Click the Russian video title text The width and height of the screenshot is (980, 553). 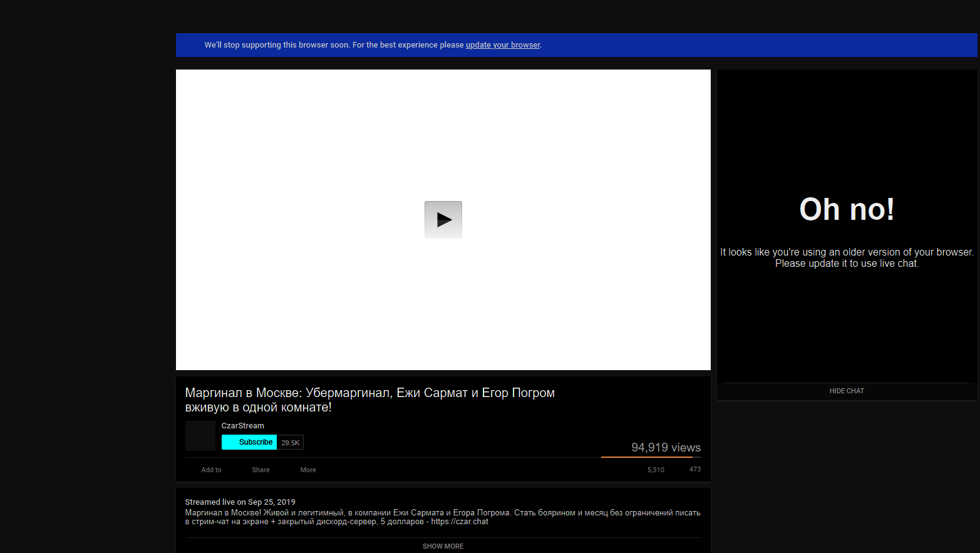click(370, 400)
